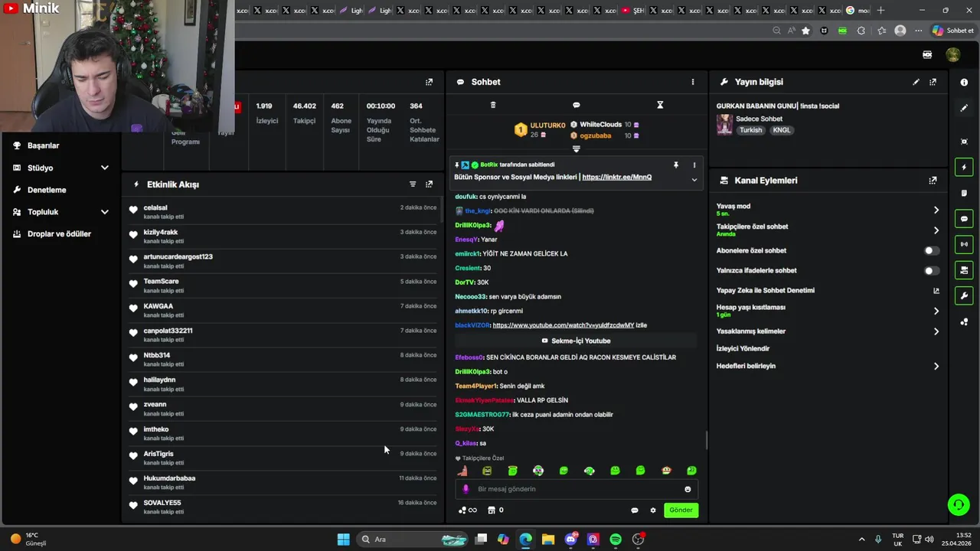Open Spotify from the taskbar
This screenshot has height=551, width=980.
click(616, 540)
